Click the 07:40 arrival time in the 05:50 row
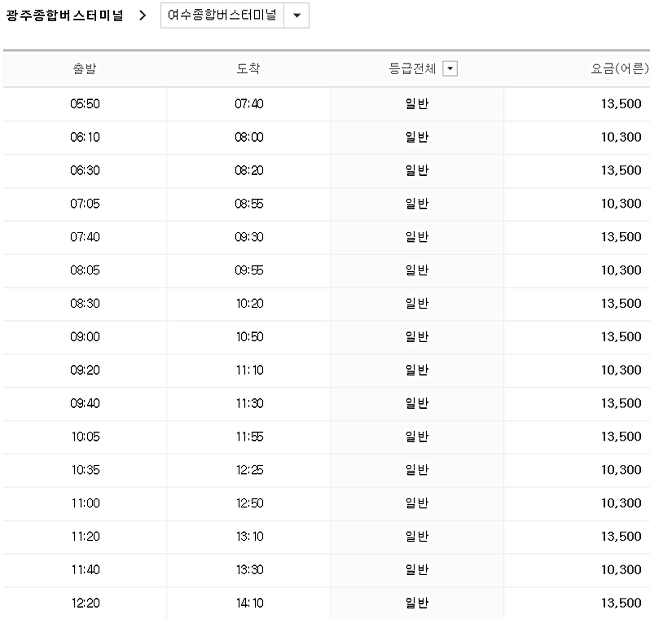The width and height of the screenshot is (650, 619). pyautogui.click(x=249, y=104)
